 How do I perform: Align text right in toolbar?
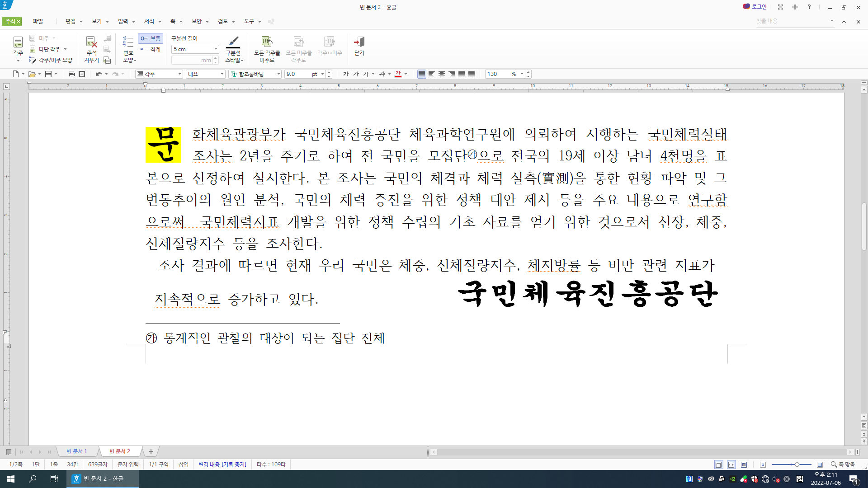tap(452, 74)
